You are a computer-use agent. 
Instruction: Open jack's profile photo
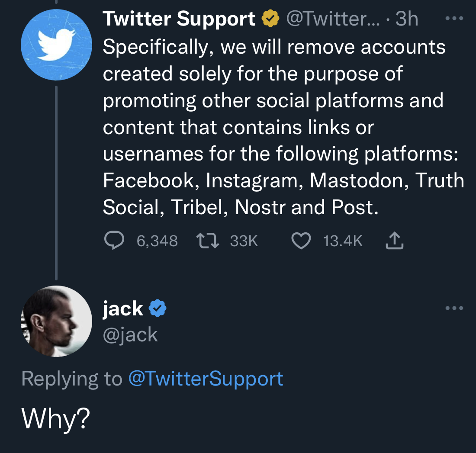coord(56,321)
